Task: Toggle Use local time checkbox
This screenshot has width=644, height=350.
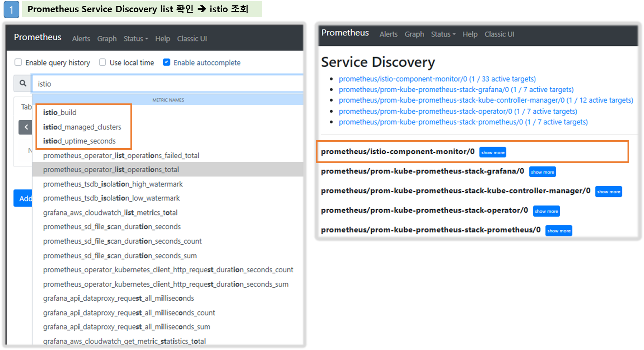Action: (102, 62)
